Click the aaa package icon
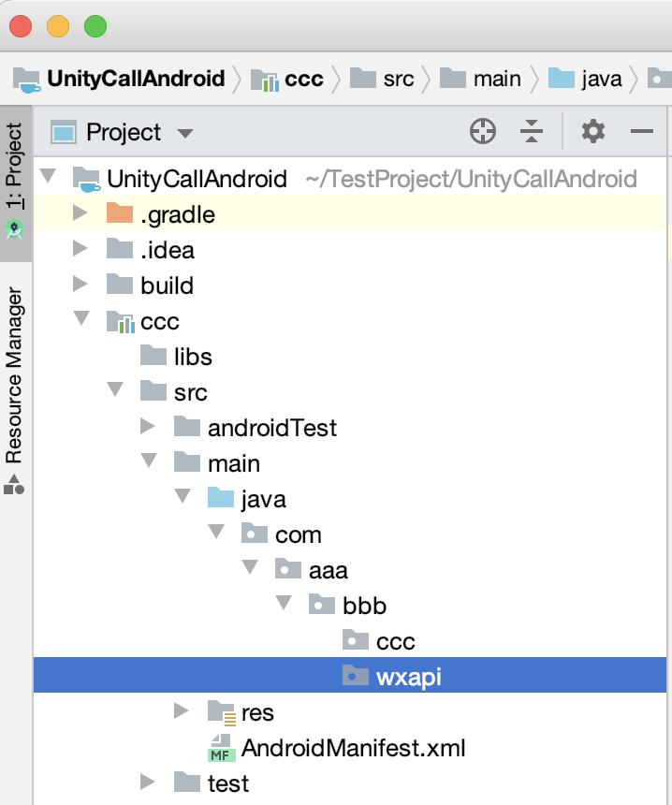Viewport: 672px width, 805px height. pos(288,568)
